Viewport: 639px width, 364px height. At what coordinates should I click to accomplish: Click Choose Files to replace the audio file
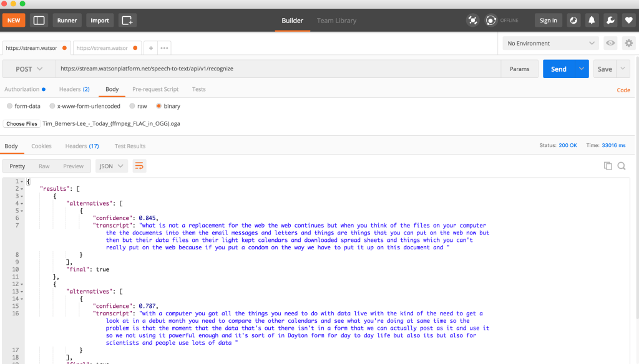point(21,123)
